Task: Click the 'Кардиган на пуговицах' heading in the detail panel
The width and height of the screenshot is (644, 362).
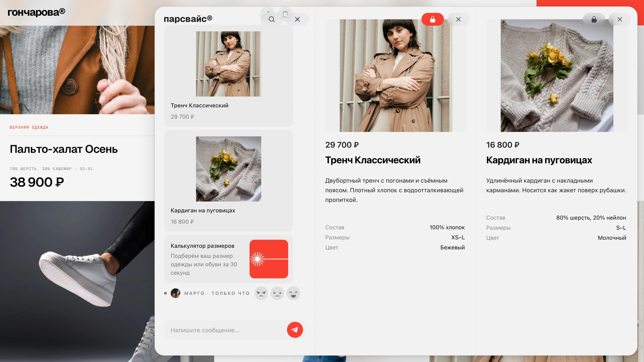Action: click(x=539, y=160)
